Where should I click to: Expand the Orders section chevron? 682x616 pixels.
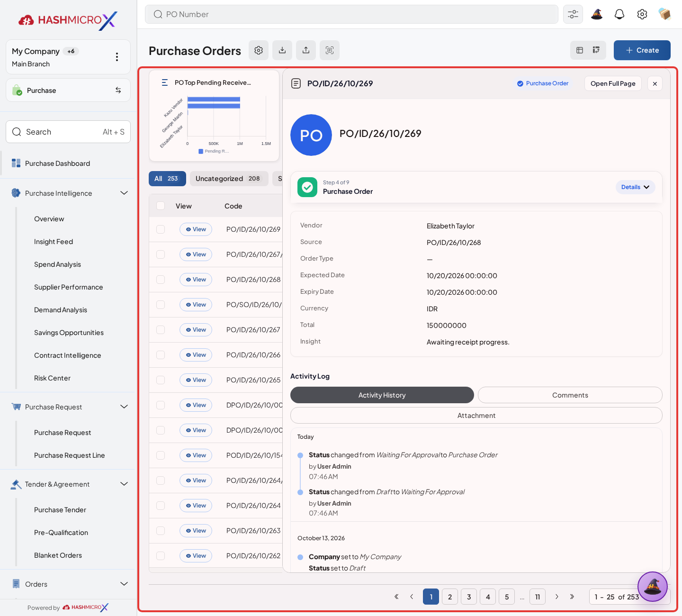[x=124, y=584]
